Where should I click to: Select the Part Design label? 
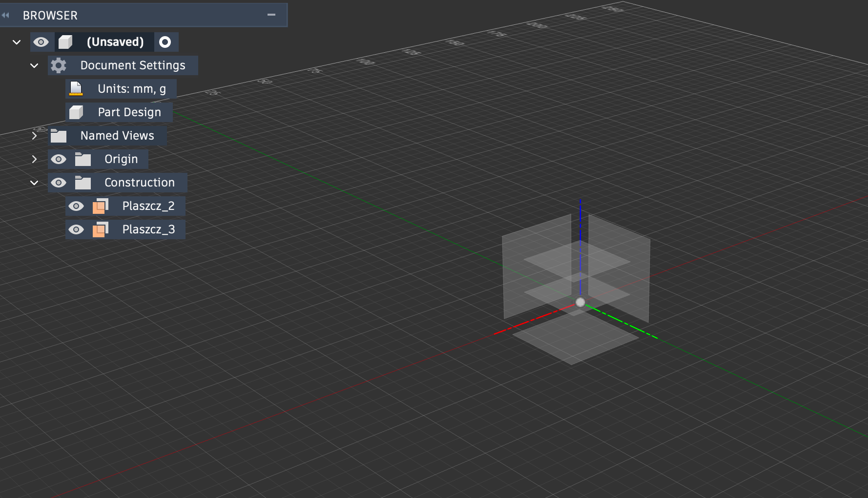[129, 112]
